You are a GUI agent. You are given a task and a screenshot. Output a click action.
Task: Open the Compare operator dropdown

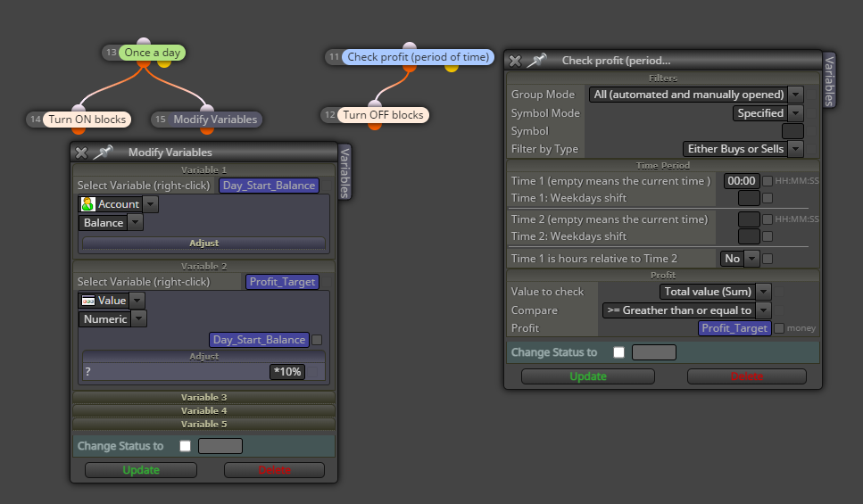(x=763, y=310)
